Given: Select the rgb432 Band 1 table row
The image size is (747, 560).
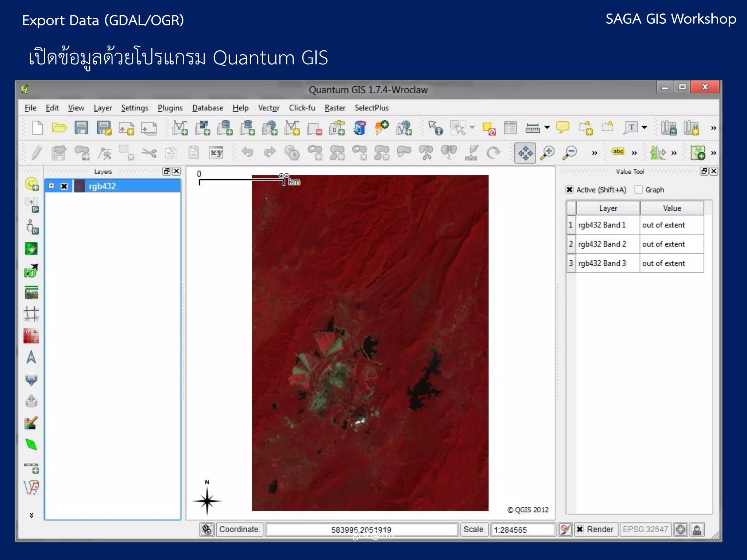Looking at the screenshot, I should tap(635, 225).
